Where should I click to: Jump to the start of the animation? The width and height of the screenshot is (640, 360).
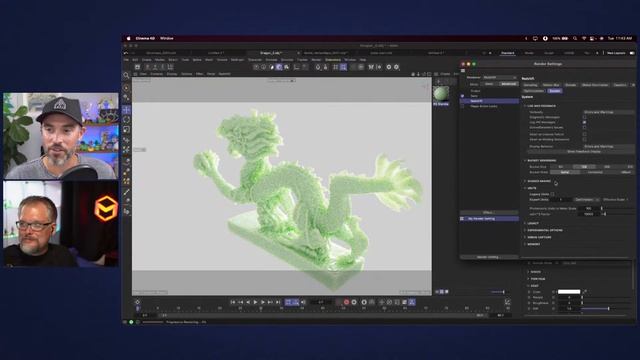pos(233,302)
